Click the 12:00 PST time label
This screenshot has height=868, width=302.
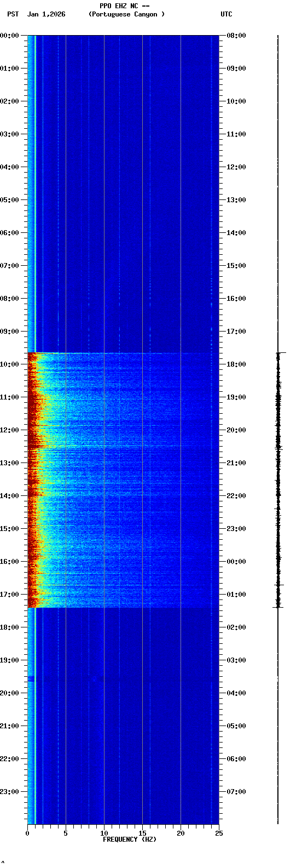9,430
